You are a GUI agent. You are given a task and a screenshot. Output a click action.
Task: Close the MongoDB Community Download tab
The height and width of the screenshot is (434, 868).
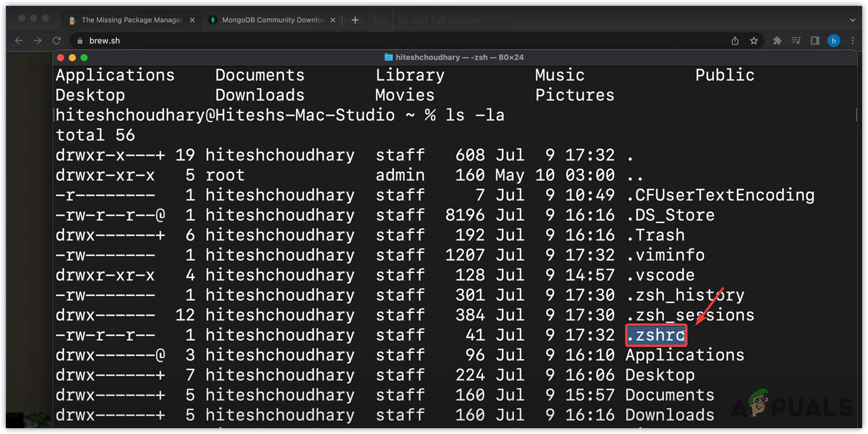333,20
